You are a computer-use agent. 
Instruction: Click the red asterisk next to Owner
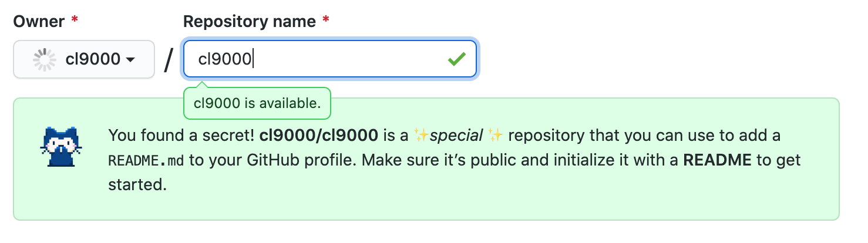click(75, 21)
